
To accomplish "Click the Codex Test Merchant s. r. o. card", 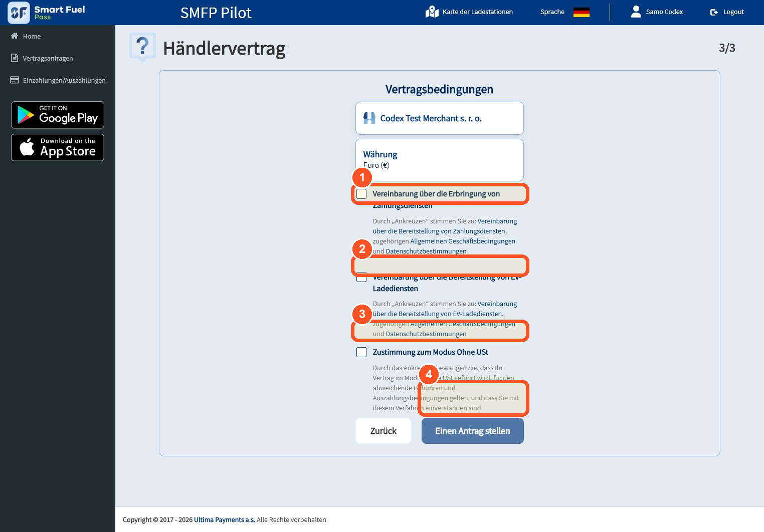I will [x=440, y=118].
